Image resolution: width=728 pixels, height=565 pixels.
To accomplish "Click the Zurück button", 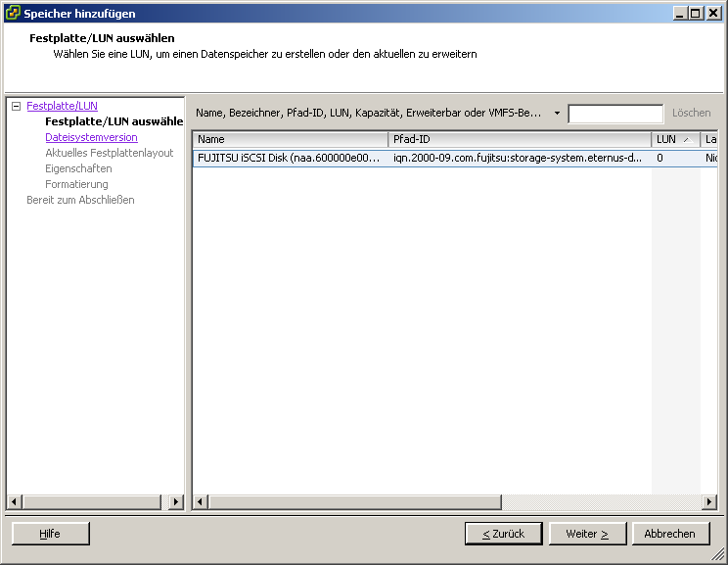I will click(503, 534).
